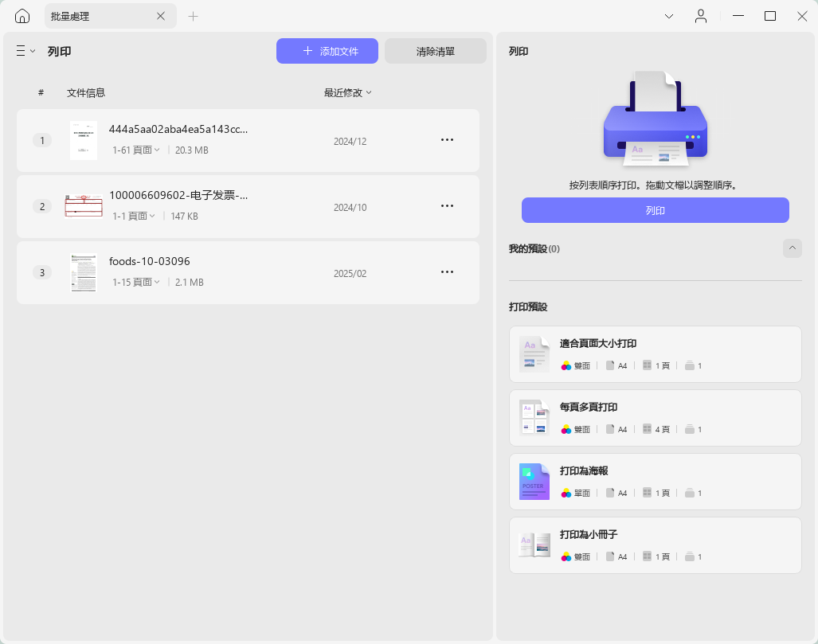Click the file name 100006609602-电子发票-...
Image resolution: width=818 pixels, height=644 pixels.
click(178, 196)
